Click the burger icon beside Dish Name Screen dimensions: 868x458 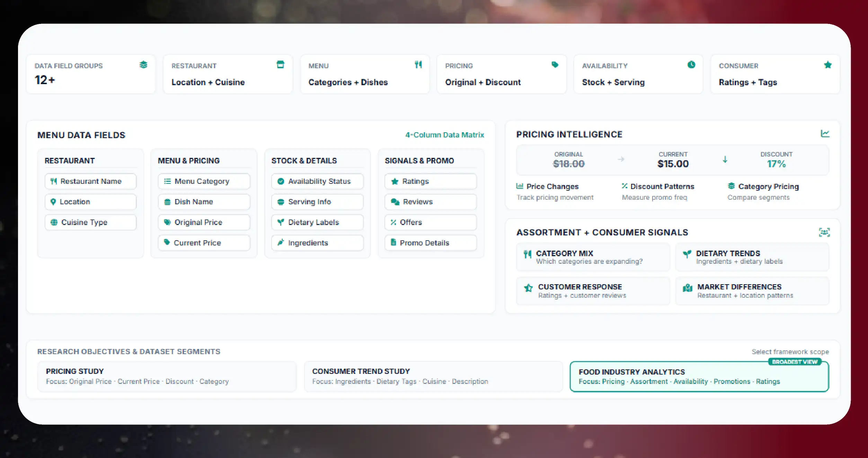[x=167, y=202]
